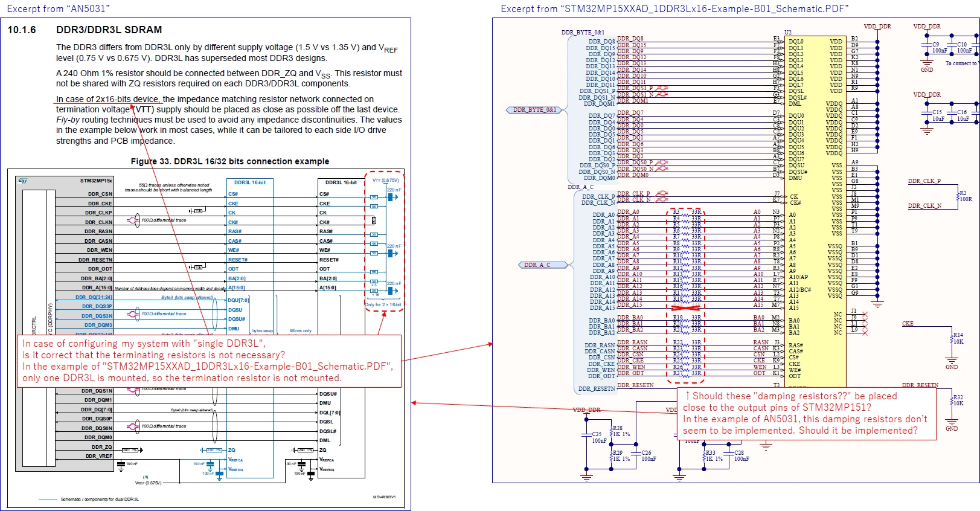Click resistor 'R28 1K 1%' in the divider
The width and height of the screenshot is (980, 511).
[x=620, y=431]
